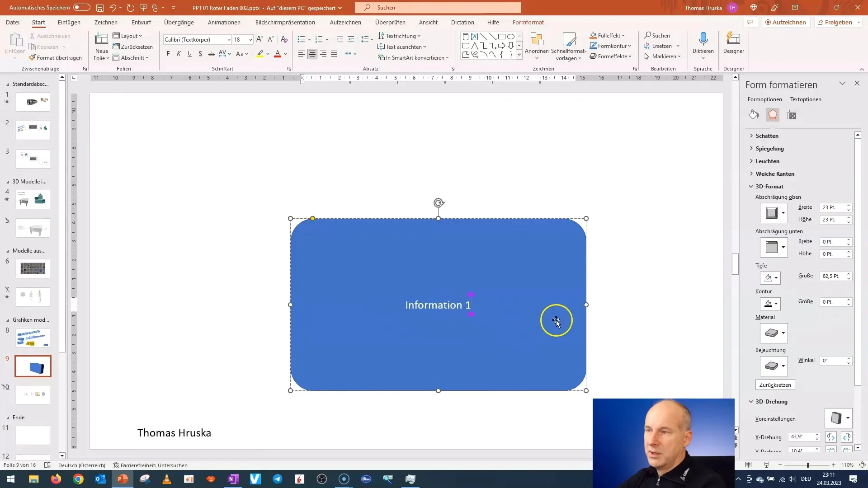868x488 pixels.
Task: Open the comments pane icon
Action: [x=750, y=22]
